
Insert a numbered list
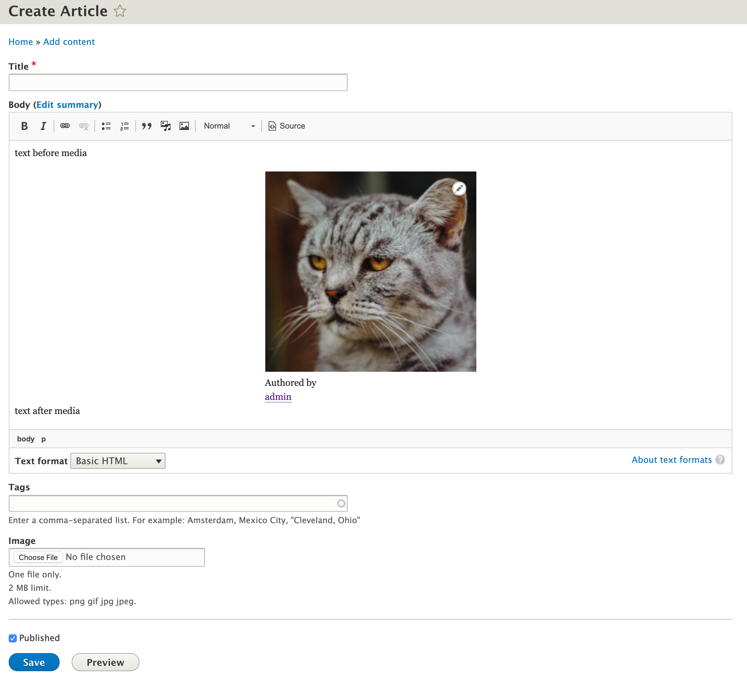pyautogui.click(x=124, y=126)
